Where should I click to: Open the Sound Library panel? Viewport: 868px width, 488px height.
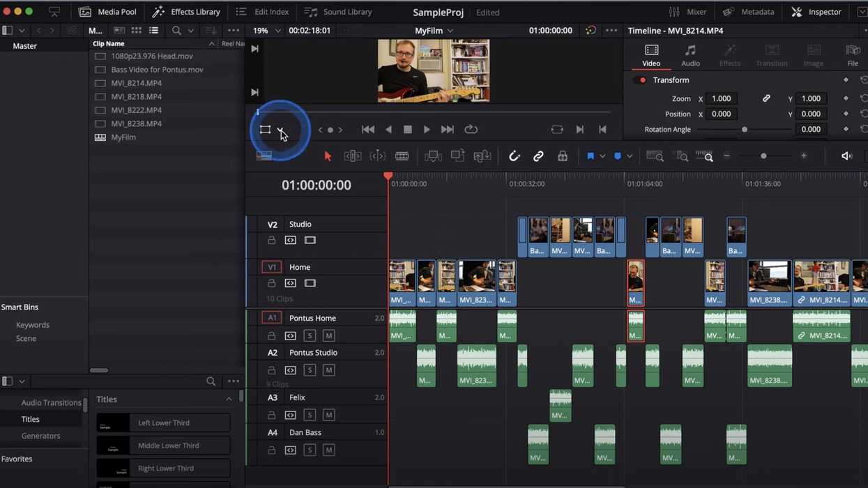[338, 12]
